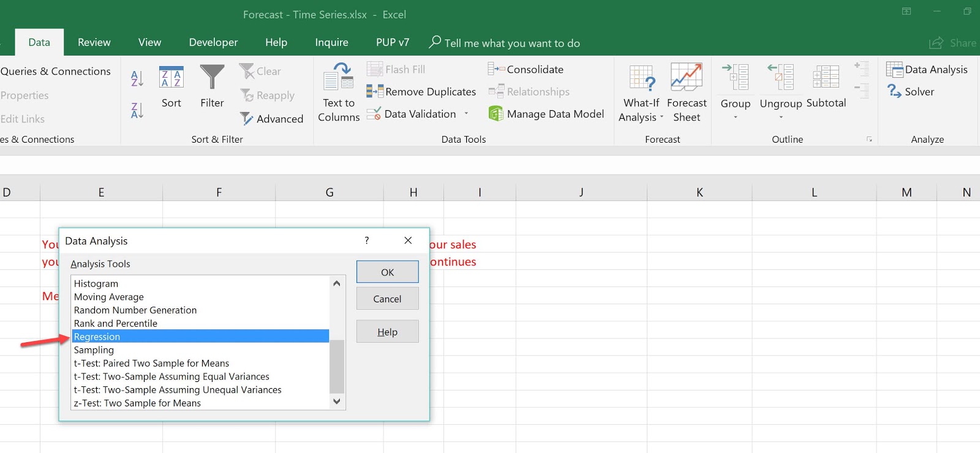Click the Remove Duplicates icon

[x=374, y=92]
